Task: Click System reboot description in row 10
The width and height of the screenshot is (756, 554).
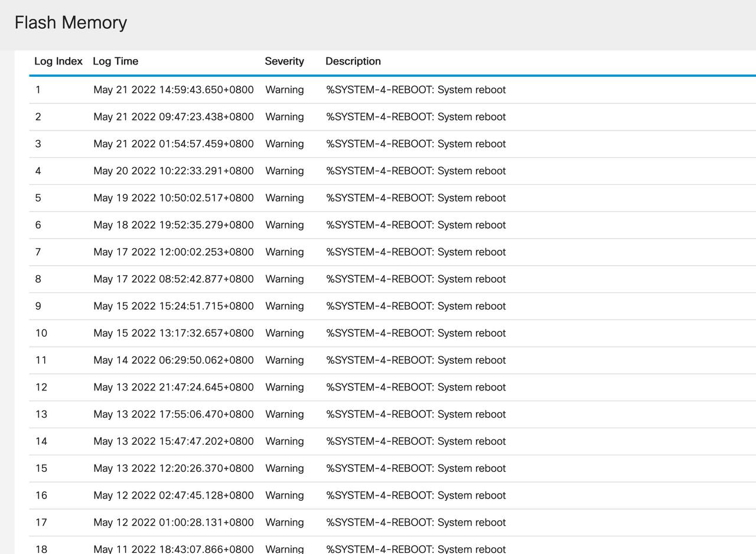Action: point(416,333)
